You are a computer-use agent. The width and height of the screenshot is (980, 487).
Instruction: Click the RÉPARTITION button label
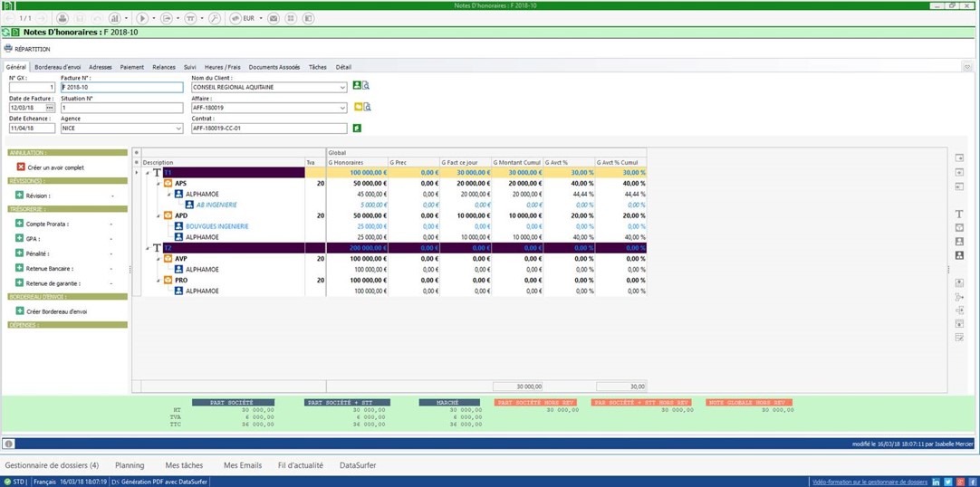33,49
